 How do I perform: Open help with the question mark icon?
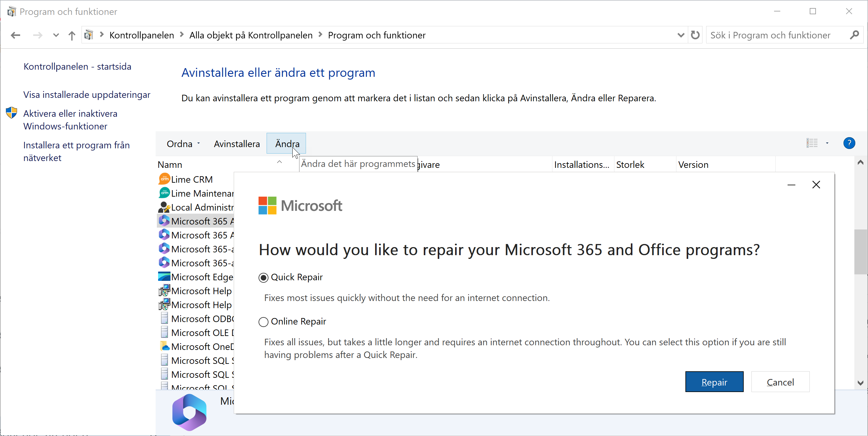click(x=849, y=143)
